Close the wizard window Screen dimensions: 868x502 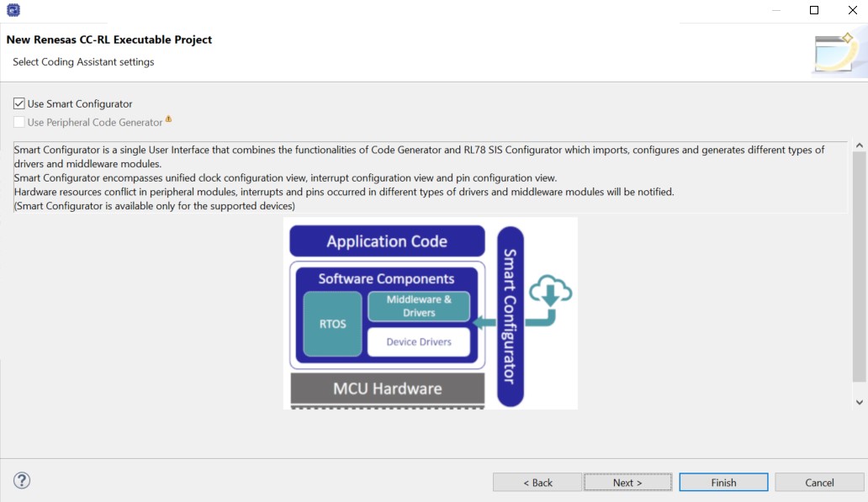[x=853, y=10]
